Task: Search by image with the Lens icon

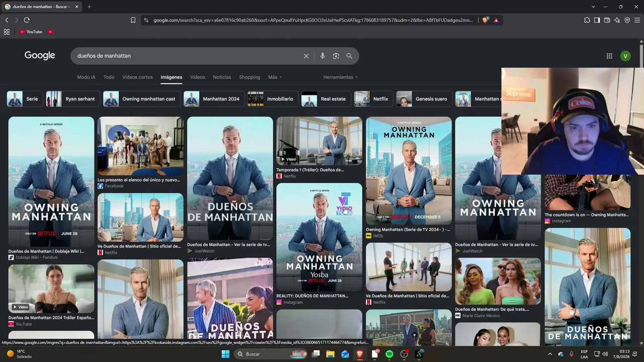Action: 336,56
